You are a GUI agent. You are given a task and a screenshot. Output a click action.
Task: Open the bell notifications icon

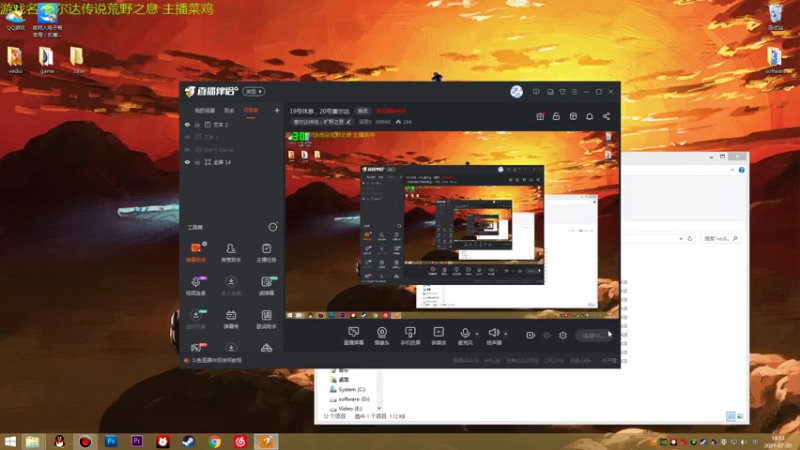pyautogui.click(x=589, y=116)
